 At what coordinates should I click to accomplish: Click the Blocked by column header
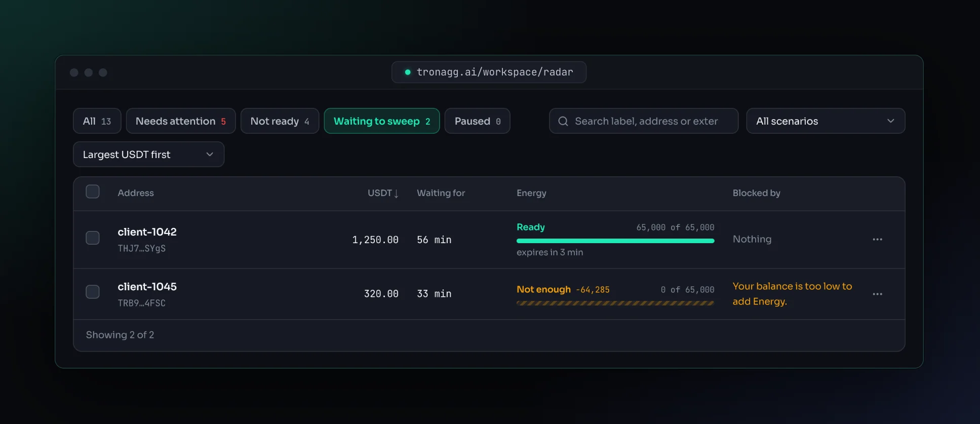coord(756,193)
